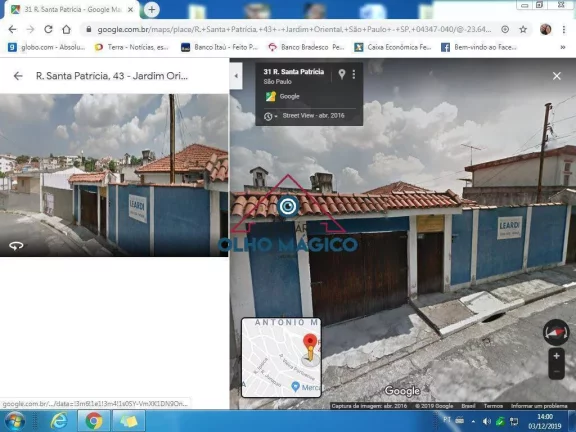Image resolution: width=576 pixels, height=432 pixels.
Task: Click the address bar URL
Action: 294,29
